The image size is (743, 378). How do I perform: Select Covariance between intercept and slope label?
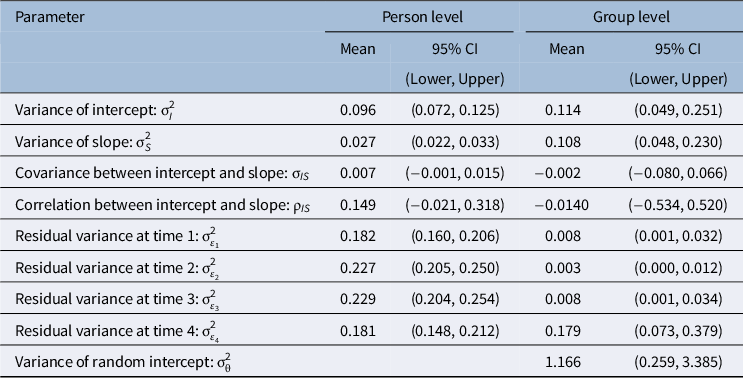click(x=162, y=173)
